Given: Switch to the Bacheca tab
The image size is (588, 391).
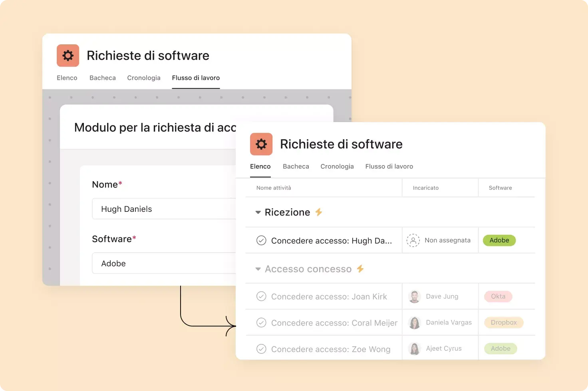Looking at the screenshot, I should tap(296, 166).
